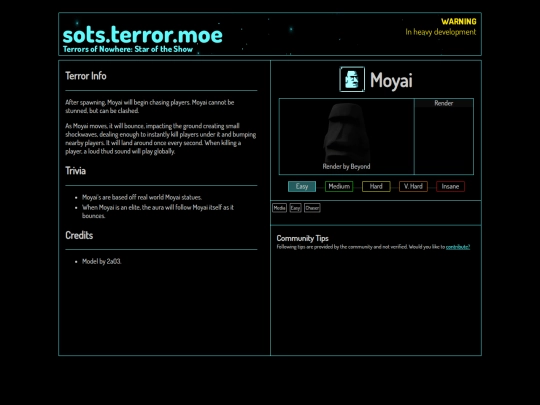Click paragraph starting As Moyai moves

point(160,138)
